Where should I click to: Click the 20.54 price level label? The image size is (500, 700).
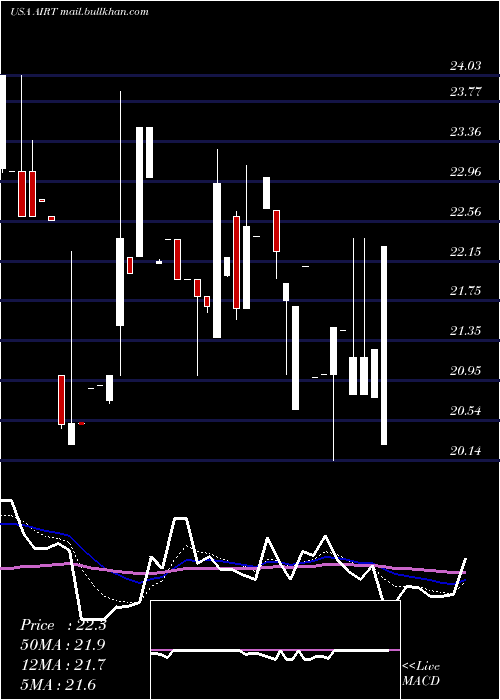coord(466,410)
